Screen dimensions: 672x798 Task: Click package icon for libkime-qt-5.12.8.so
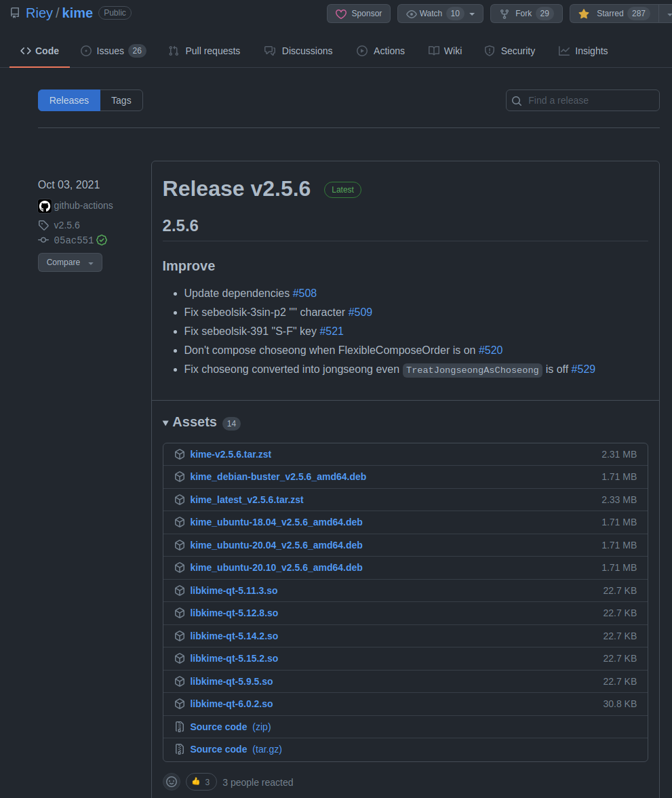click(179, 614)
